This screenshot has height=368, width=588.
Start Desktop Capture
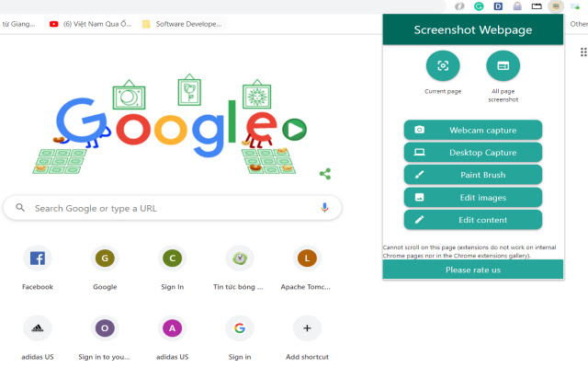coord(473,152)
